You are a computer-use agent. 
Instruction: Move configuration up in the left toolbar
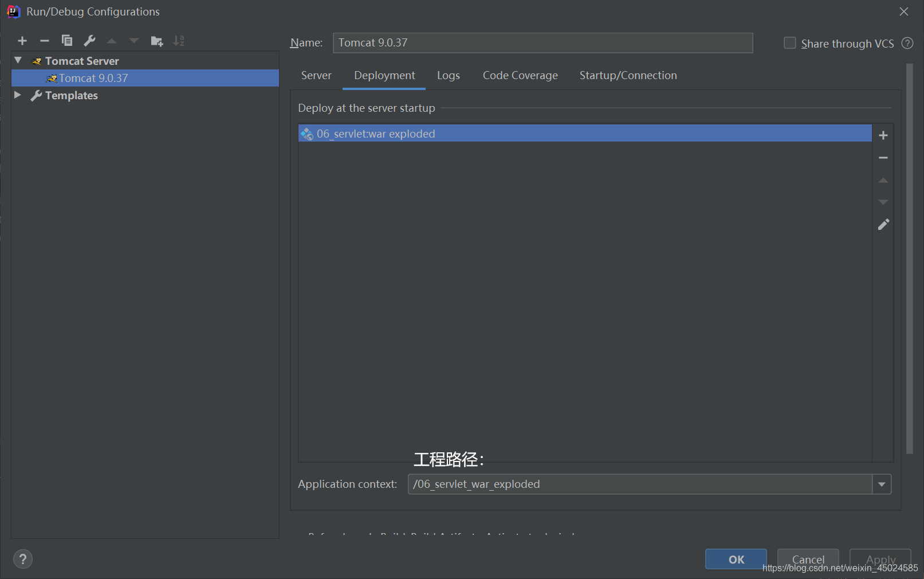[112, 41]
